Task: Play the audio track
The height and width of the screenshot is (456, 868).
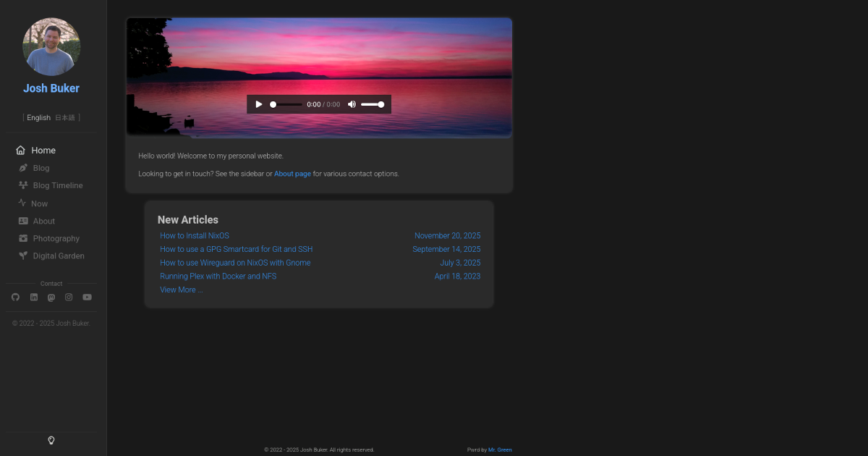Action: [259, 104]
